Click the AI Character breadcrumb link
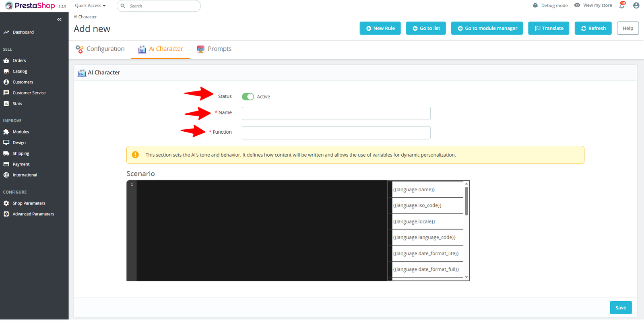 click(85, 17)
